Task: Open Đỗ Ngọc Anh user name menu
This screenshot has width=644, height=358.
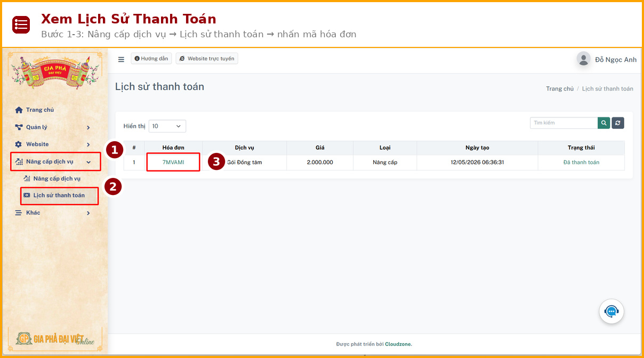Action: [616, 60]
